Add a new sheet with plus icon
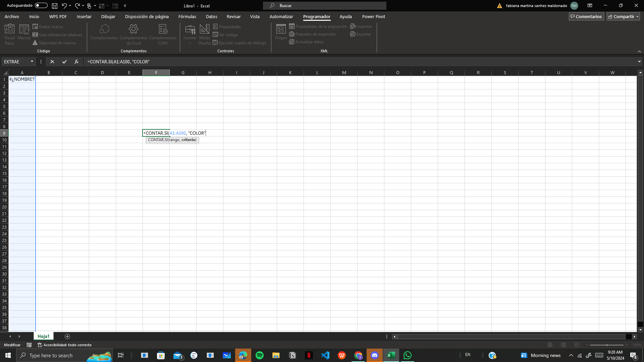The height and width of the screenshot is (362, 644). pos(67,337)
